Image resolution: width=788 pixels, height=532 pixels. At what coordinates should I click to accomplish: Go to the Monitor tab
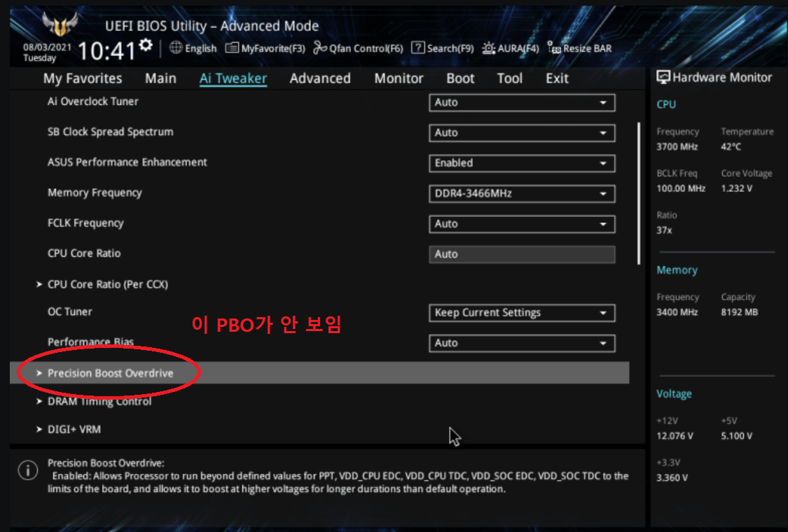click(399, 78)
